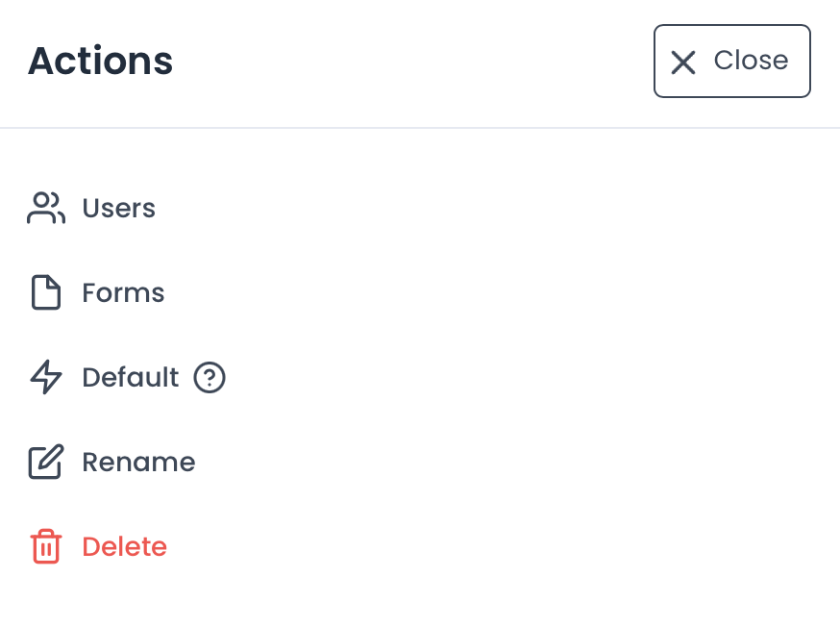This screenshot has height=627, width=840.
Task: Dismiss the Actions panel with Close
Action: point(732,61)
